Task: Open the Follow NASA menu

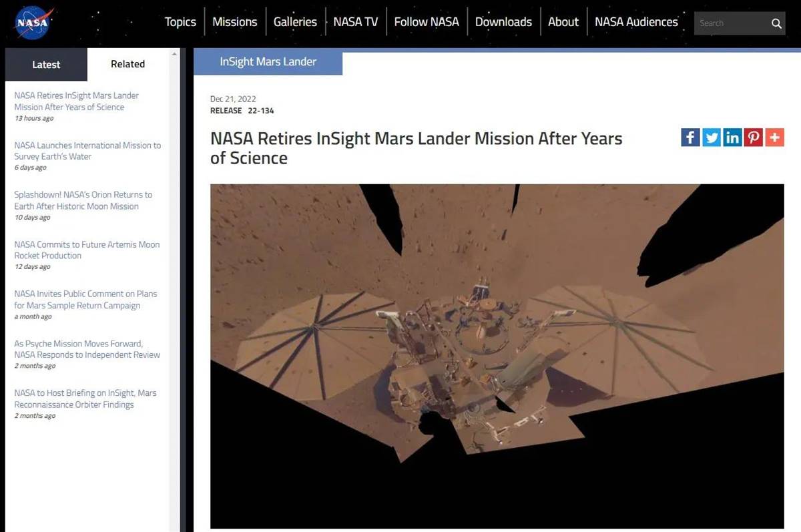Action: pyautogui.click(x=427, y=22)
